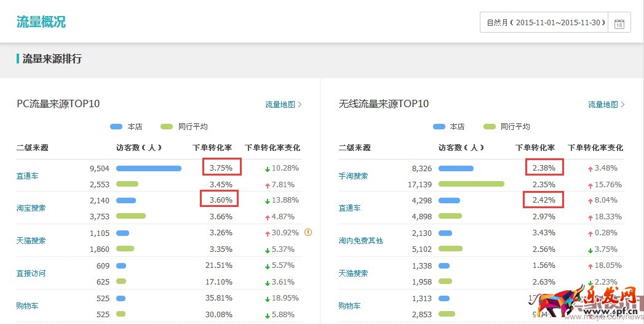Click the green visitor bar for 手淘搜索 17,139

pos(471,184)
